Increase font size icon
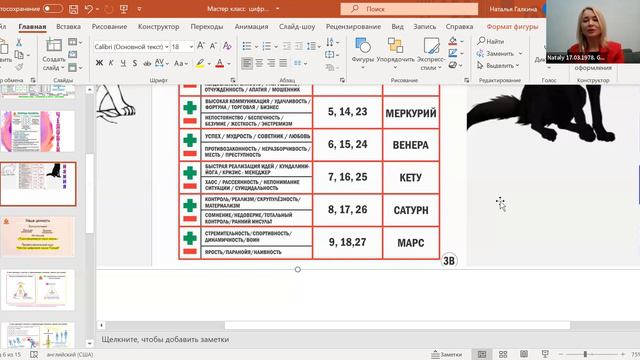Viewport: 640px width, 360px height. pos(201,46)
